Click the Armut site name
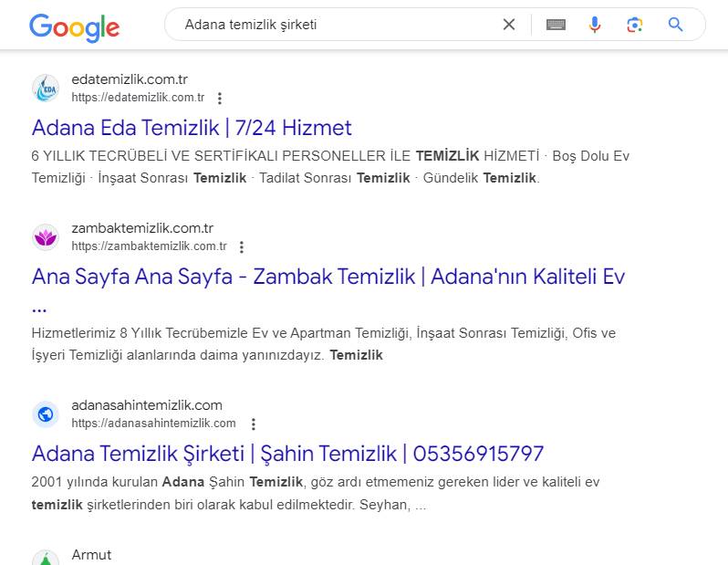 pos(91,555)
